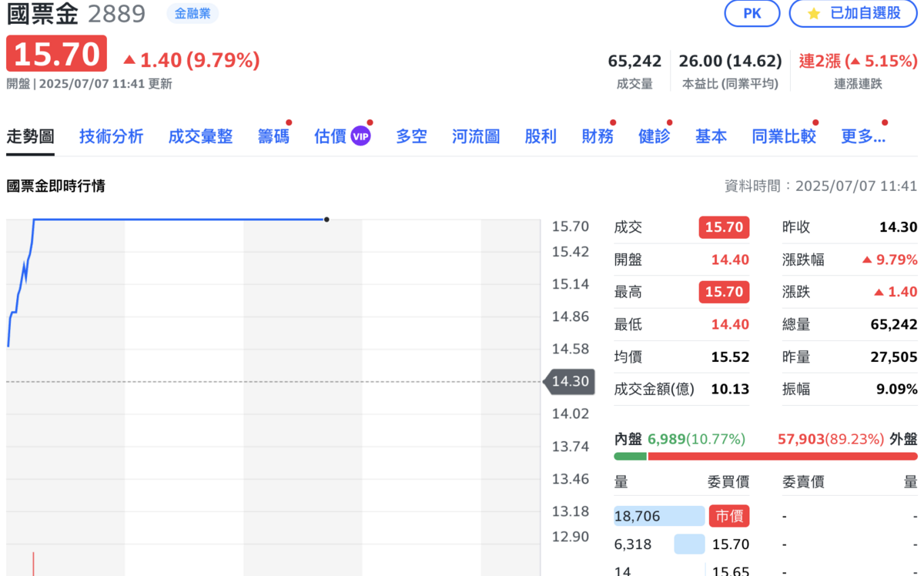Click the 26.00 (14.62) P/E ratio value
This screenshot has width=924, height=576.
(x=731, y=61)
